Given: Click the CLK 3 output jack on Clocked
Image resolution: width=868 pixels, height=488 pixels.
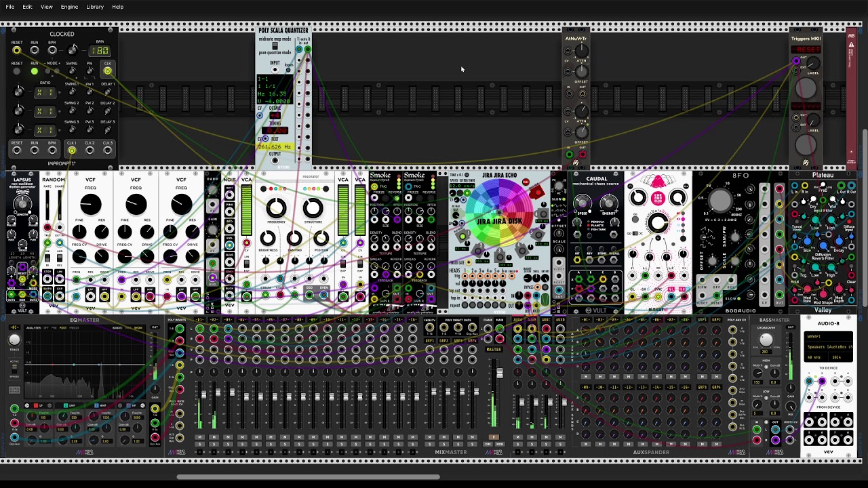Looking at the screenshot, I should 108,150.
